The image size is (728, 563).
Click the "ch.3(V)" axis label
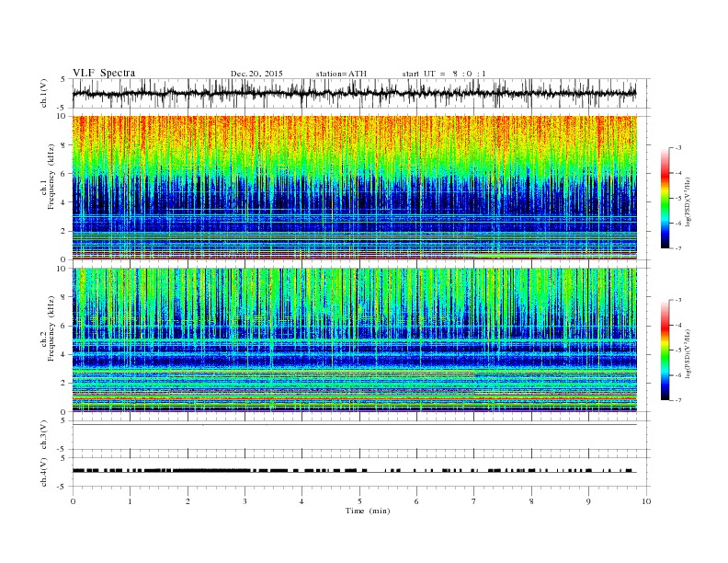pos(43,435)
